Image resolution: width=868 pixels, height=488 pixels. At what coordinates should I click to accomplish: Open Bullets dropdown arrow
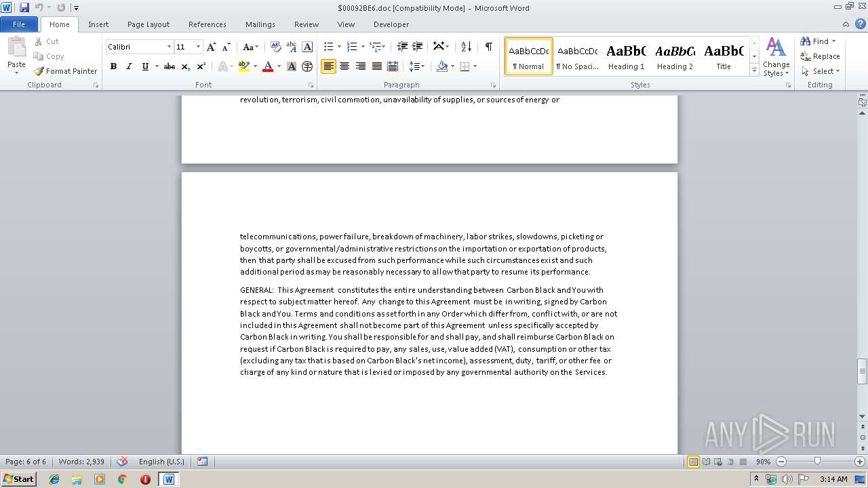pyautogui.click(x=340, y=47)
